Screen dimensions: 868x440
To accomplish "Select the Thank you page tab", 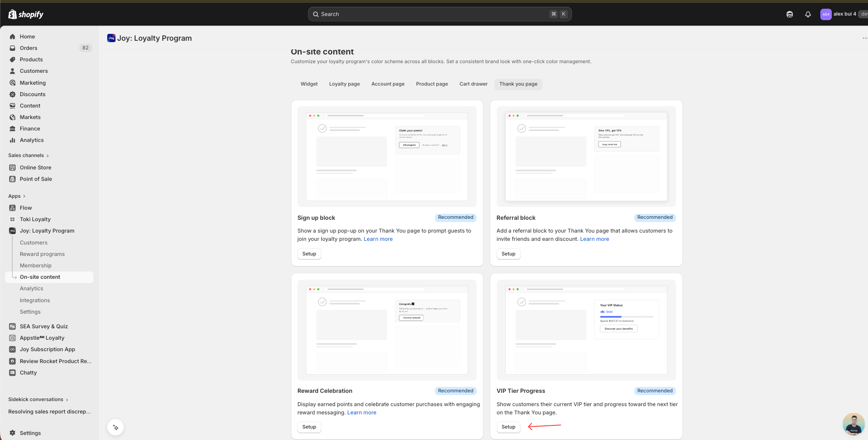I will tap(518, 84).
